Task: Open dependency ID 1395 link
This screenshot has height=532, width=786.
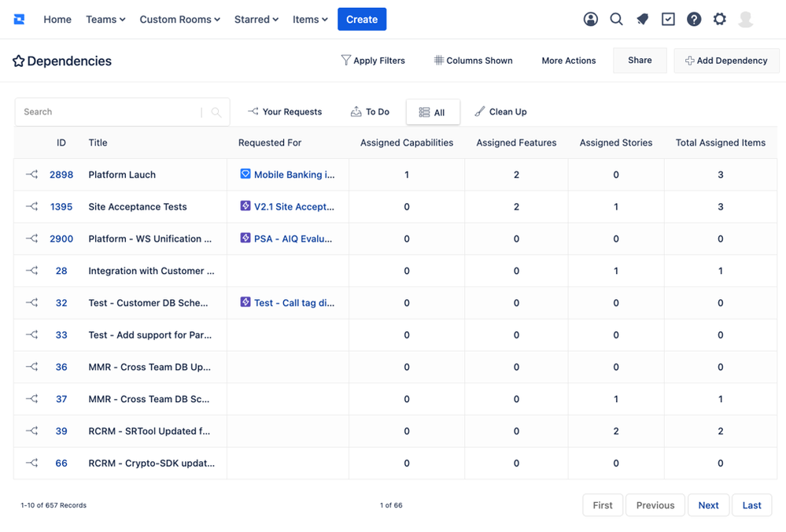Action: [61, 207]
